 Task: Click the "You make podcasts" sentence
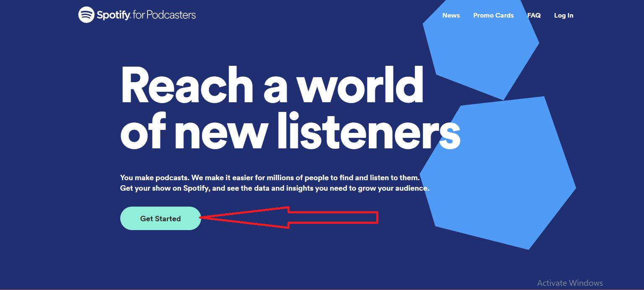coord(270,178)
